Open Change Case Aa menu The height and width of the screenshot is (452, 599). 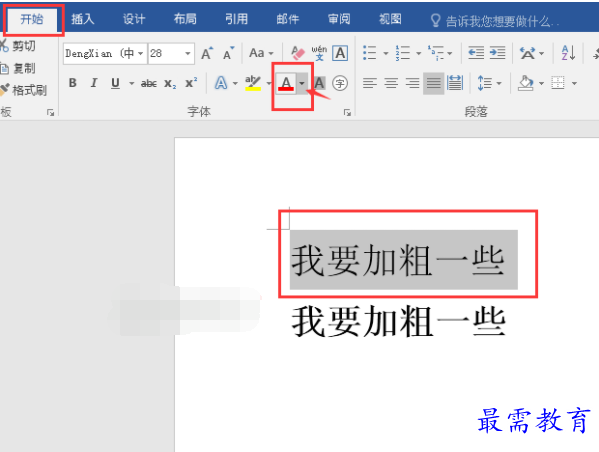[x=261, y=53]
